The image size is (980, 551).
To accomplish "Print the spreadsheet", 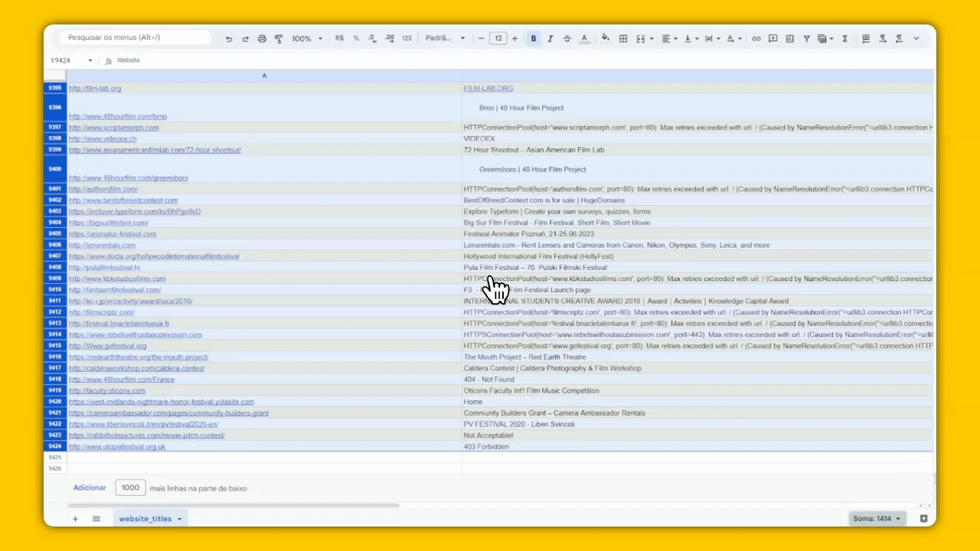I will coord(263,38).
